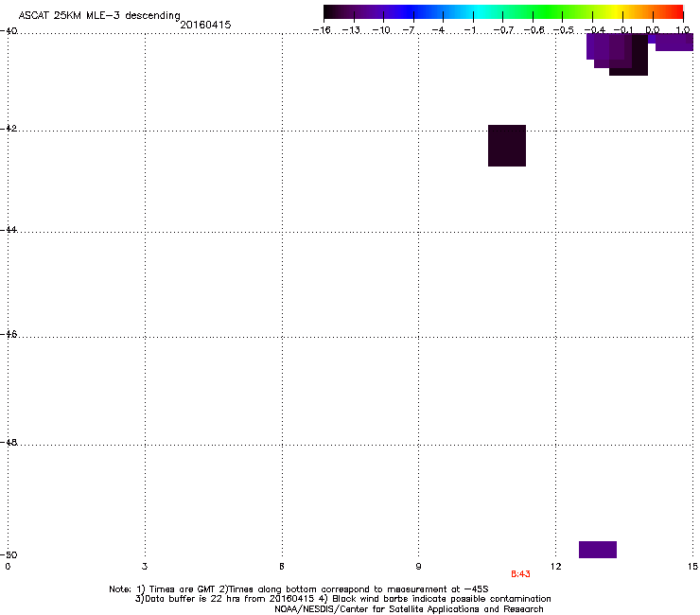This screenshot has height=615, width=700.
Task: Click the note line starting 'Note: 1) Times are GMT'
Action: pyautogui.click(x=299, y=589)
